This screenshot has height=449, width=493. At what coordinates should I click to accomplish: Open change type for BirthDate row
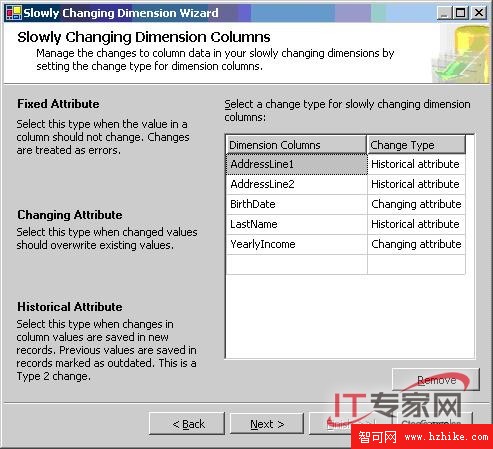coord(416,204)
